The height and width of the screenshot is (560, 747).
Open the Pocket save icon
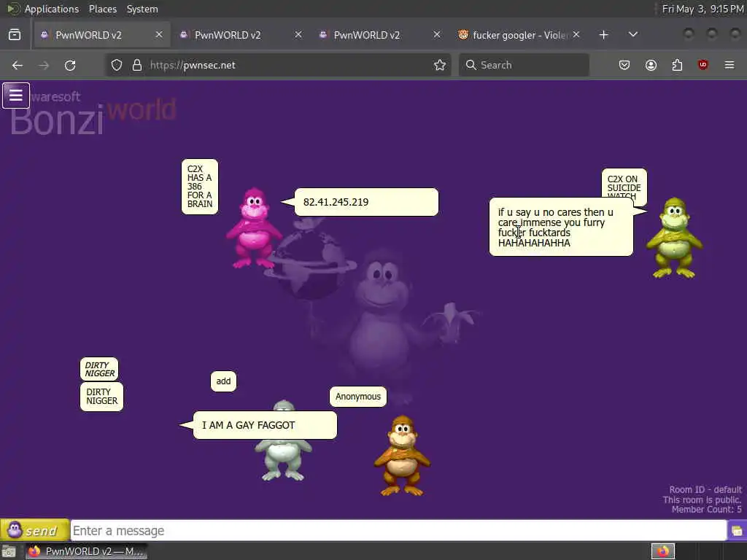(x=624, y=65)
